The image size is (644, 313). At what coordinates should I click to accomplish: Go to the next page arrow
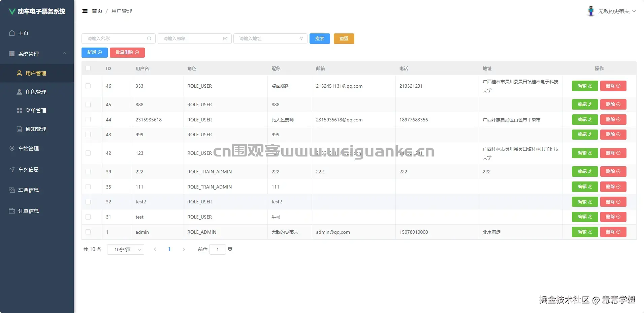click(x=184, y=249)
